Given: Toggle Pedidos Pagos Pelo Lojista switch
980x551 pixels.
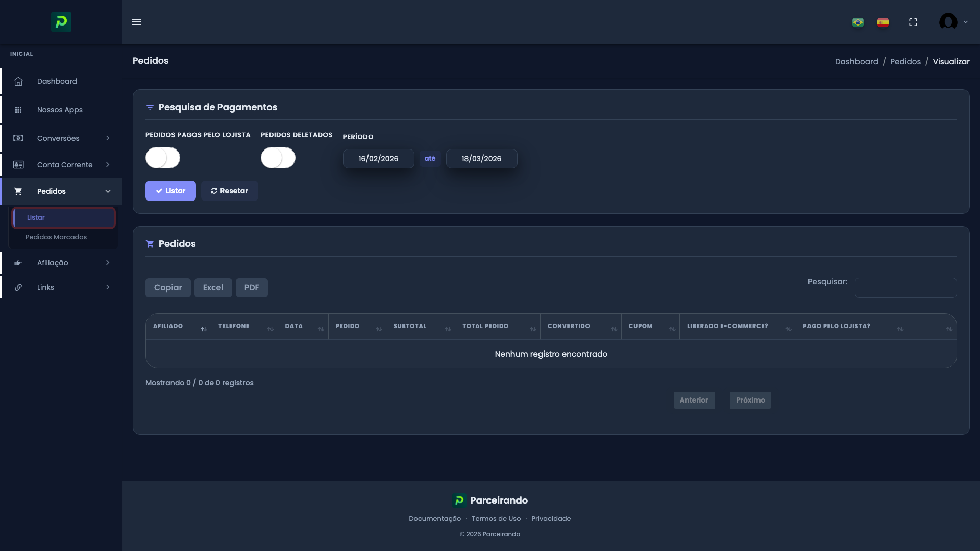Looking at the screenshot, I should (x=163, y=158).
